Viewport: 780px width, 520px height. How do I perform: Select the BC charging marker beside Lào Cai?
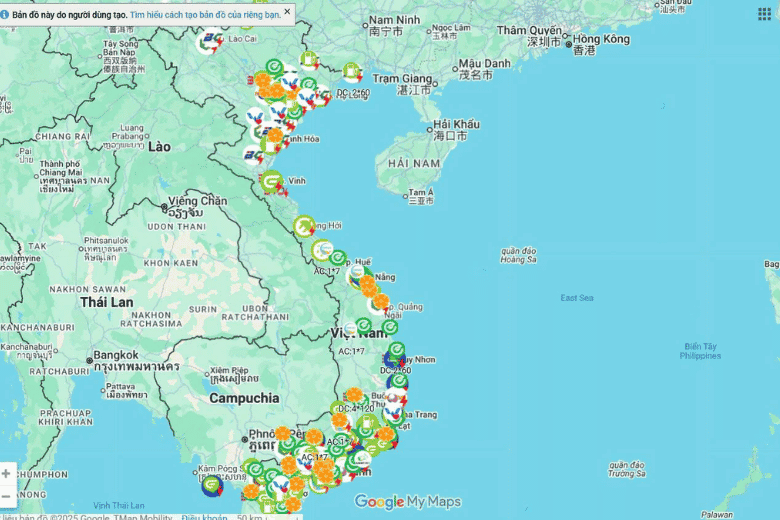coord(209,42)
